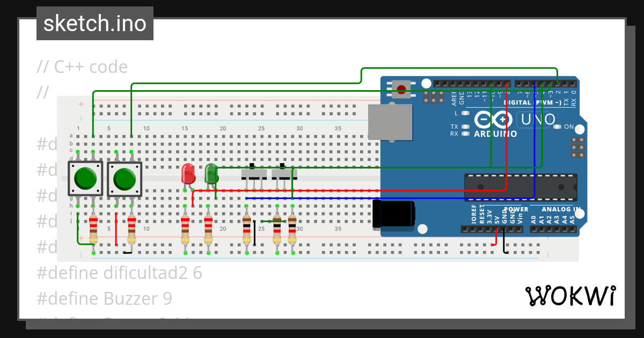Viewport: 644px width, 338px height.
Task: Select the Arduino's silver USB connector
Action: pos(390,122)
